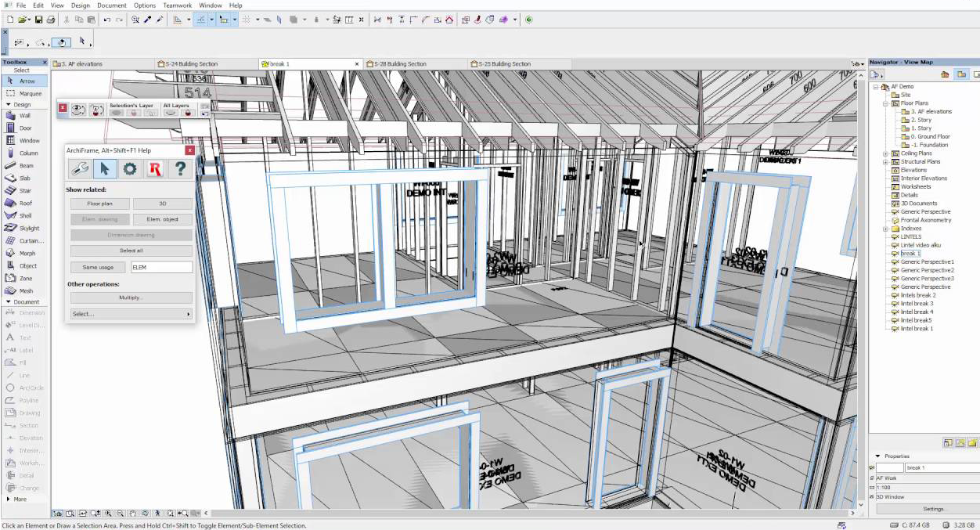Click the Elem. object button
The image size is (980, 530).
click(162, 219)
